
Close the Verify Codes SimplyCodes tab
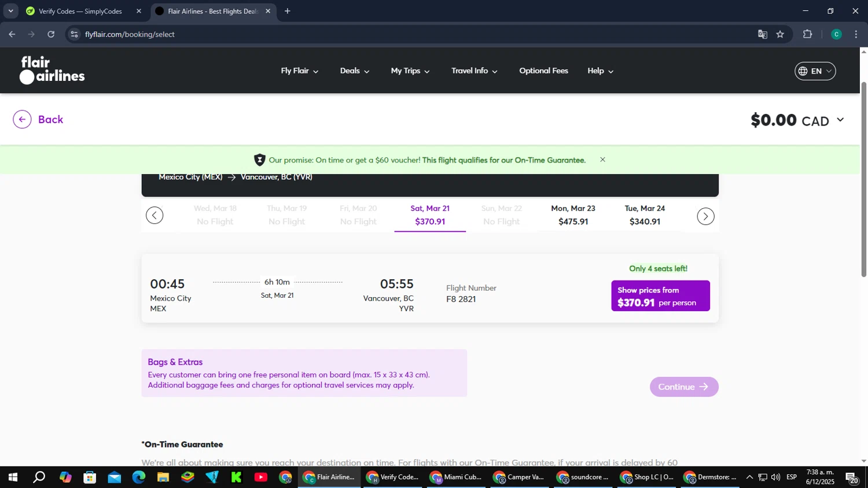[x=139, y=11]
